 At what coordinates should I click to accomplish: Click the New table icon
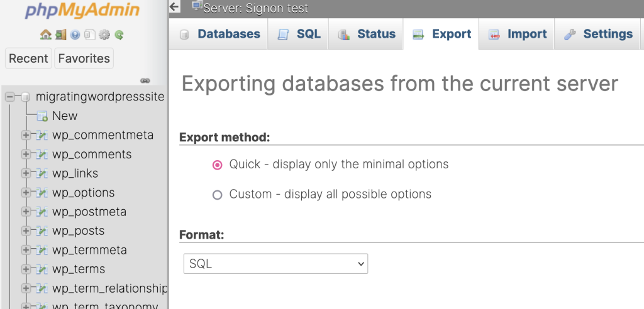pyautogui.click(x=42, y=116)
